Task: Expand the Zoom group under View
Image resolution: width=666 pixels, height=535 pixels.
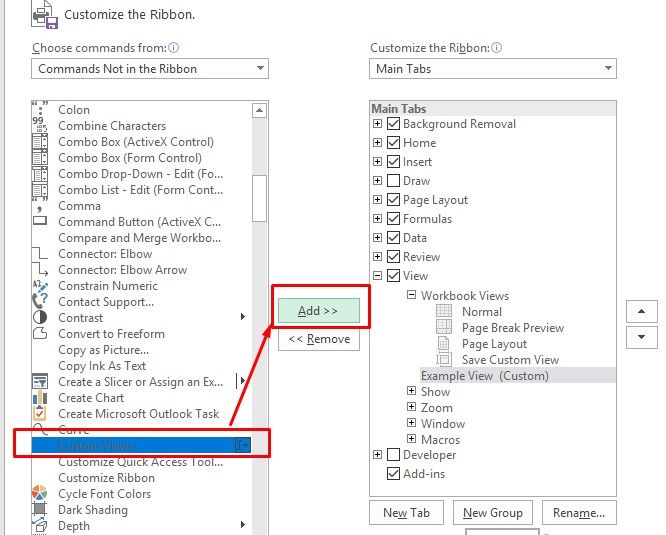Action: point(411,408)
